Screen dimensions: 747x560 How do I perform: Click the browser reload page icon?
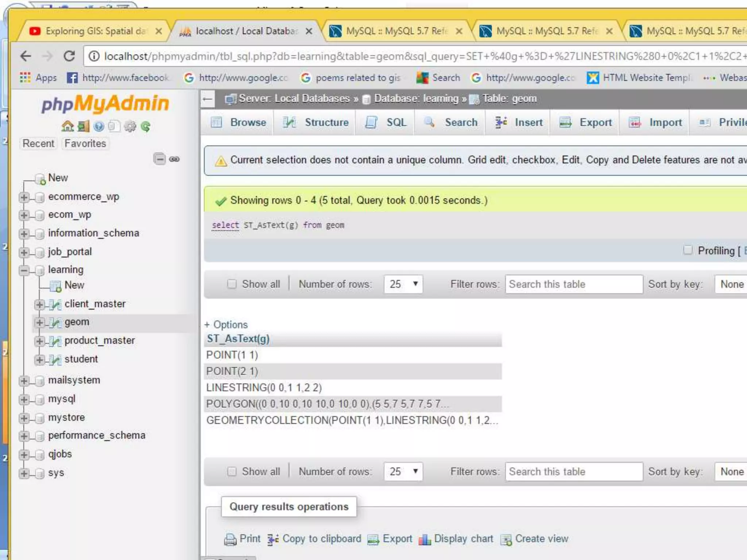click(69, 56)
